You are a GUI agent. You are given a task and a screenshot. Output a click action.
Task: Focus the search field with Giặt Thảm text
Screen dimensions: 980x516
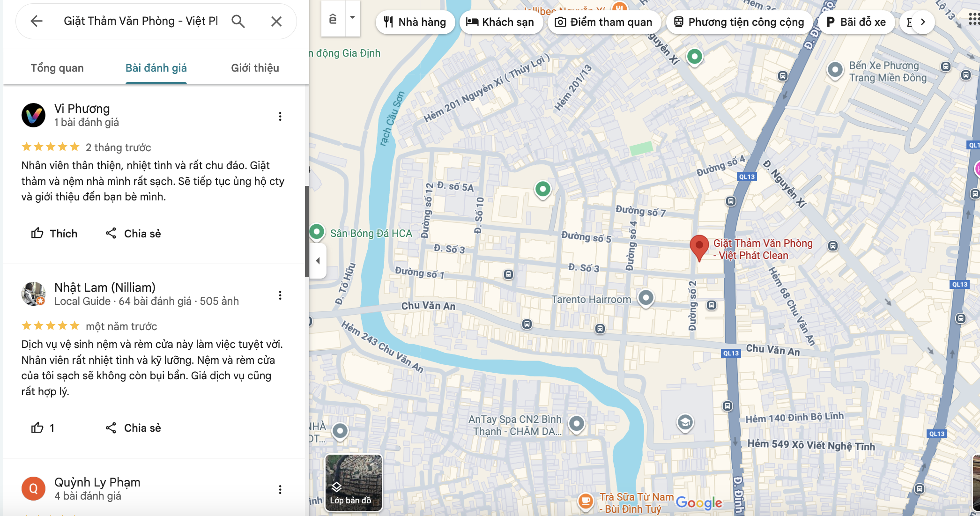141,21
